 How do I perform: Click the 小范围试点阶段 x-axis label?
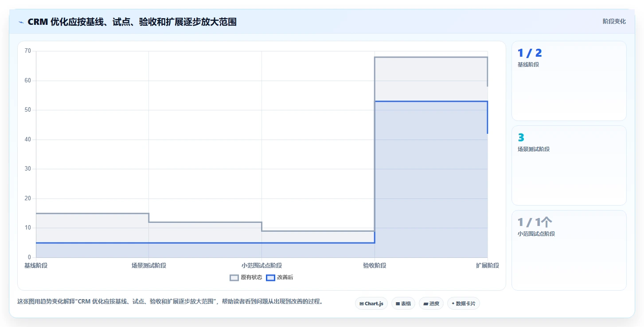[x=262, y=265]
